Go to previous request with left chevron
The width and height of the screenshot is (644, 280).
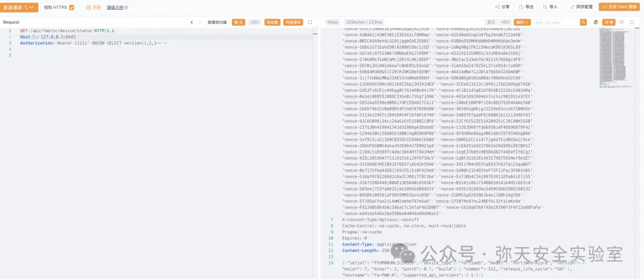[x=191, y=22]
